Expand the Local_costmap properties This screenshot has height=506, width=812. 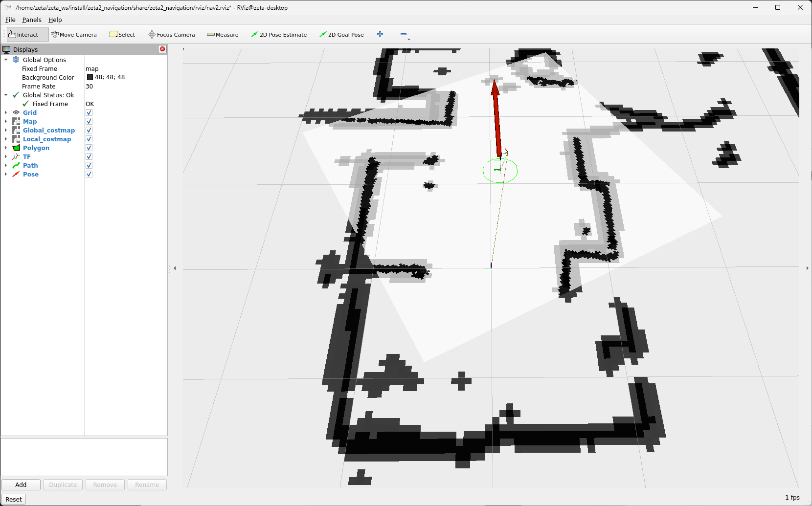coord(6,139)
